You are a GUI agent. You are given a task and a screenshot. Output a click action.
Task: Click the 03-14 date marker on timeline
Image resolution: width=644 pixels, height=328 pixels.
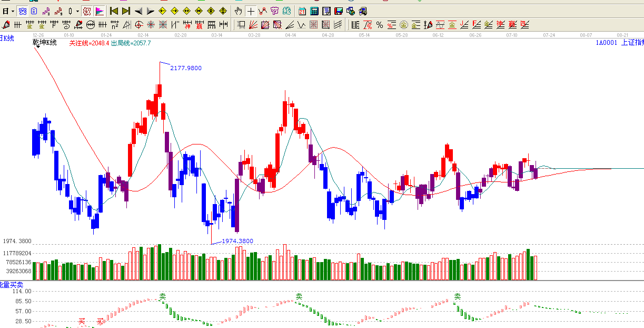click(x=217, y=35)
